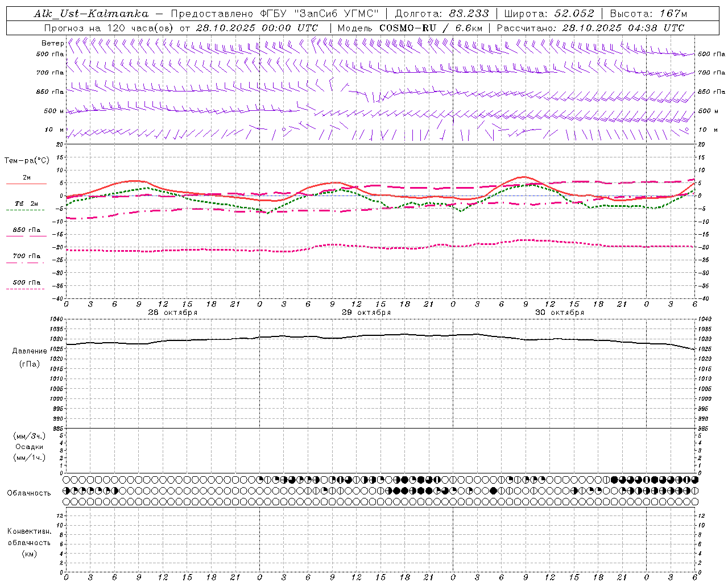Click the 30 октября date label
The image size is (728, 582).
point(560,312)
